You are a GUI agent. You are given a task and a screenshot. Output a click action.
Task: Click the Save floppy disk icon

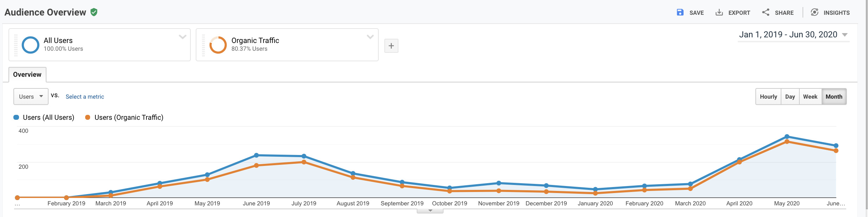pos(680,12)
